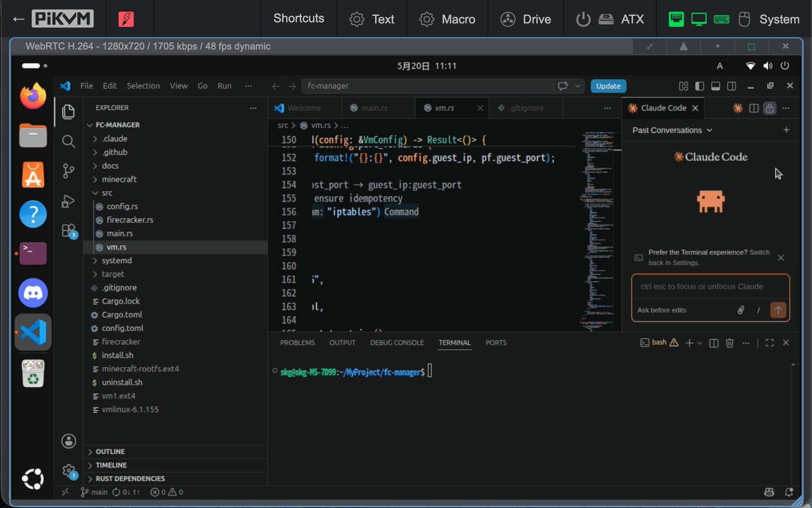Open the PiKVM ATX menu
812x508 pixels.
pyautogui.click(x=610, y=19)
